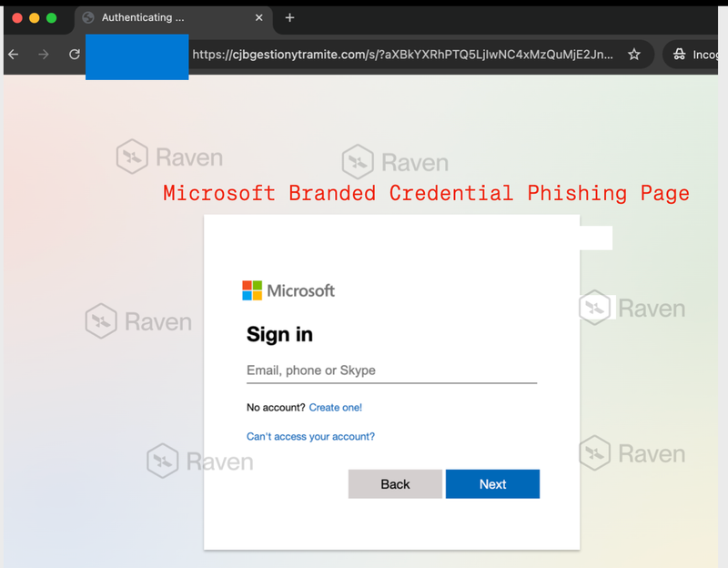Viewport: 728px width, 568px height.
Task: Click the back navigation arrow
Action: [x=14, y=54]
